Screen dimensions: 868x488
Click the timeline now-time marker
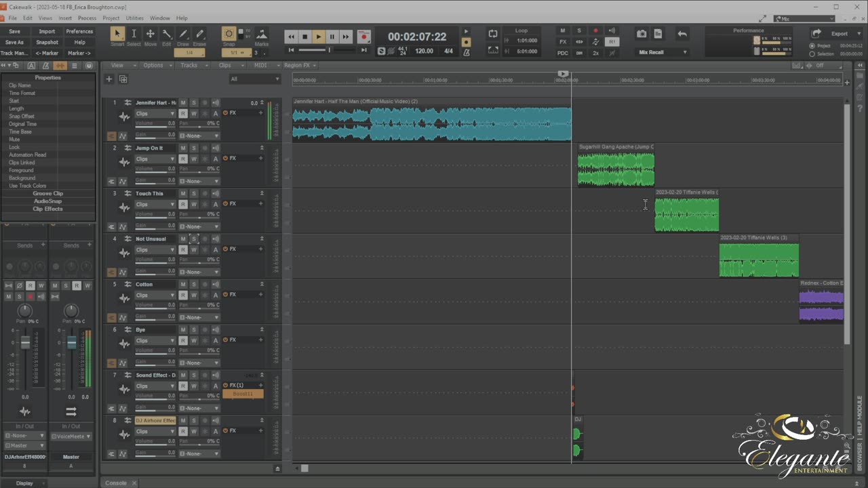coord(563,73)
